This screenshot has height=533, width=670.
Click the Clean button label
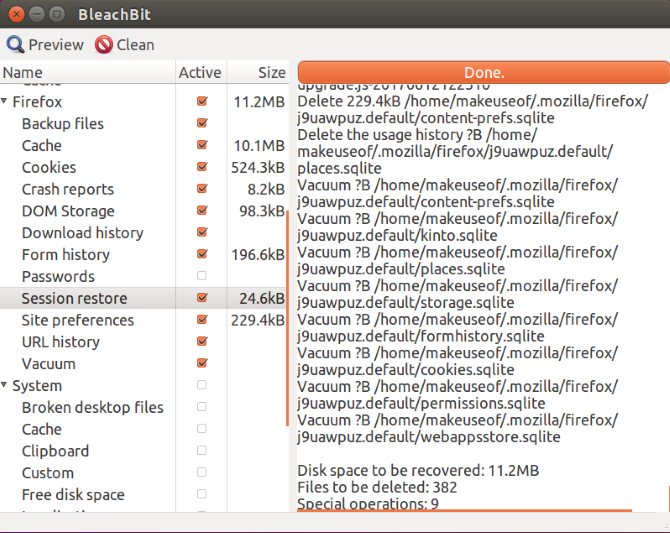click(135, 44)
